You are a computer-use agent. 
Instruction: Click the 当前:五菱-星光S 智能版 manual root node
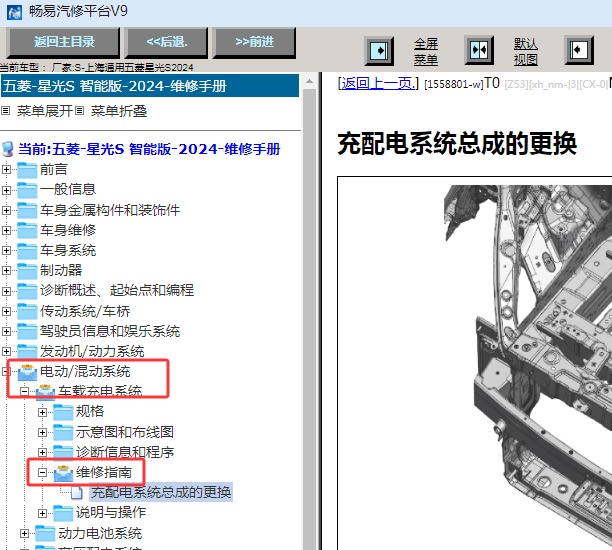click(149, 149)
